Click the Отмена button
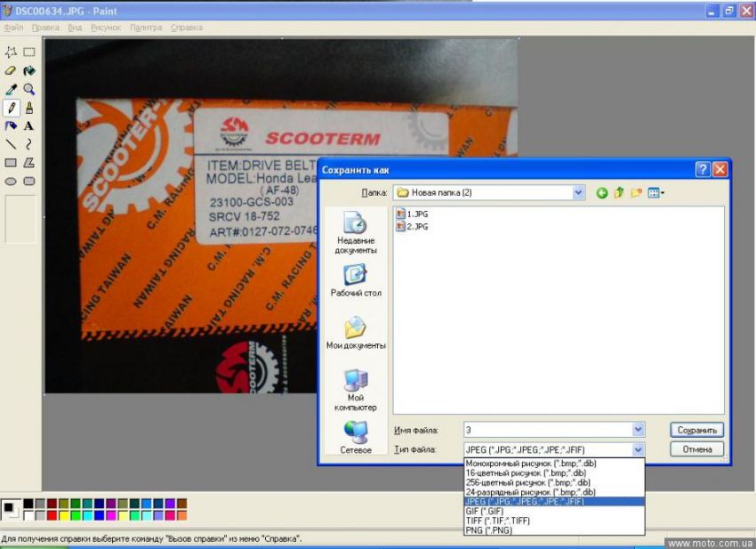Screen dimensions: 756x549 coord(696,449)
